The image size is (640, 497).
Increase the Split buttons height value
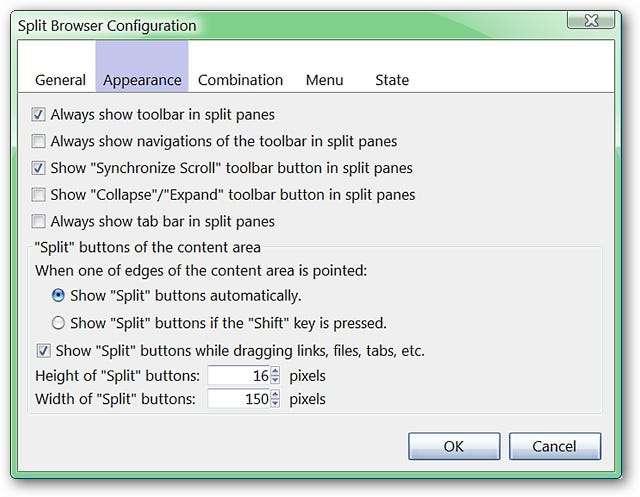click(275, 371)
